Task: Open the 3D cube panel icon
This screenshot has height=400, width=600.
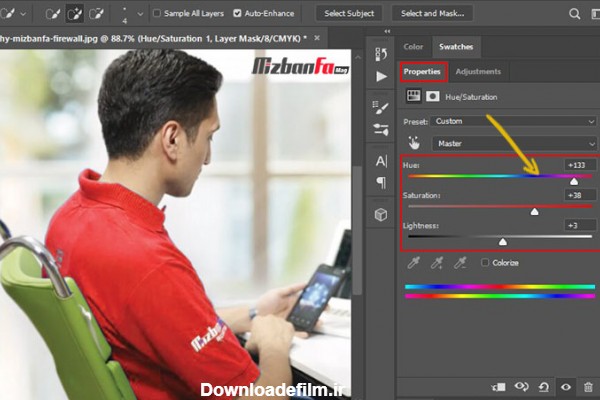Action: [x=381, y=215]
